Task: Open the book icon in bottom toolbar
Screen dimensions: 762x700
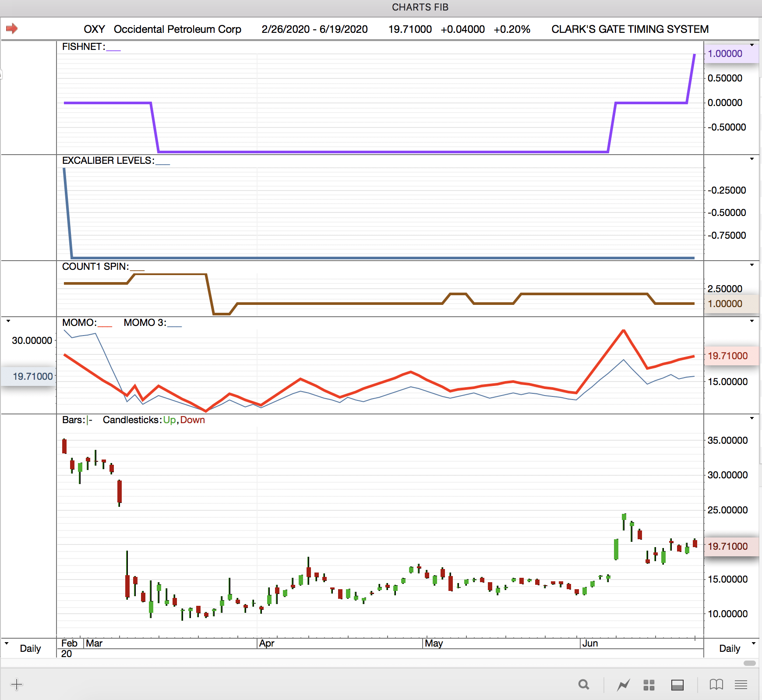Action: click(x=716, y=685)
